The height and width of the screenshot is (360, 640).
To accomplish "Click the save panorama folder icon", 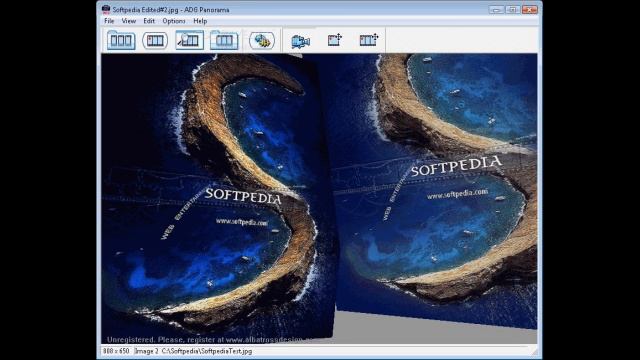I will pos(224,40).
